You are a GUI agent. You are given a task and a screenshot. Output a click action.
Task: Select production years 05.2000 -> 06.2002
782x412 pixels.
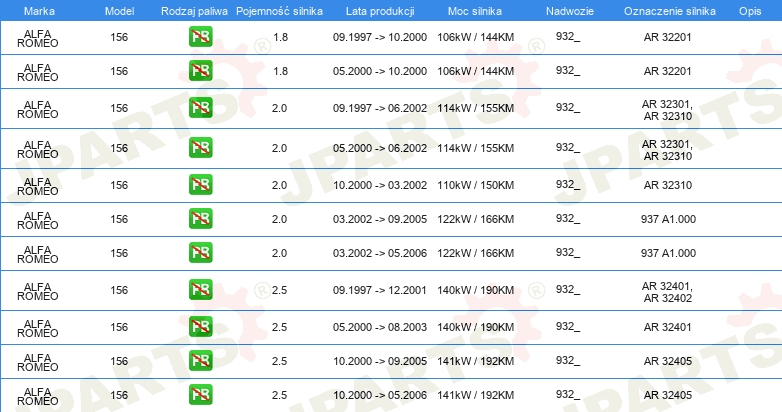(x=380, y=148)
